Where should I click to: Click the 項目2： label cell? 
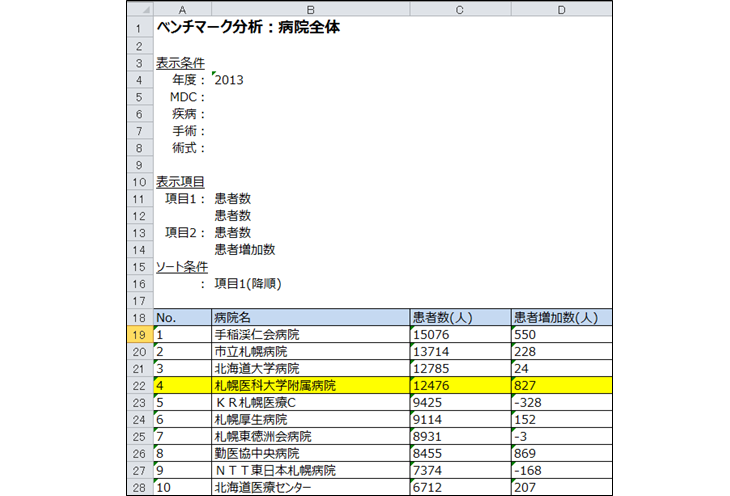[182, 233]
